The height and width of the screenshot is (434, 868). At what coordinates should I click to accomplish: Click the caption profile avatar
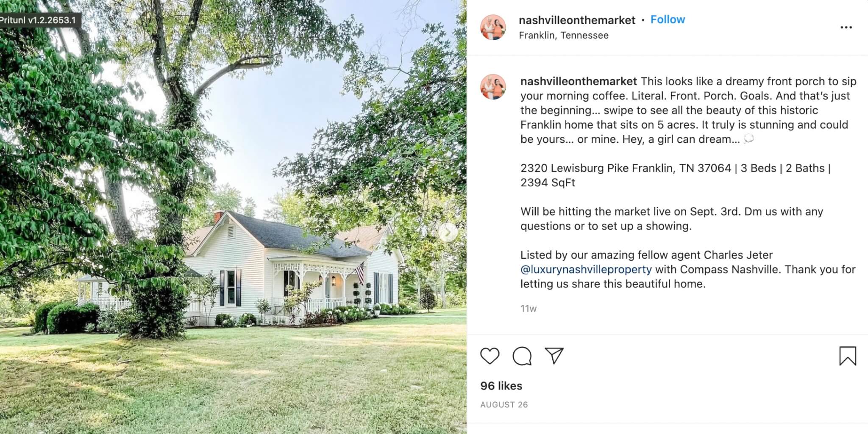[x=493, y=87]
